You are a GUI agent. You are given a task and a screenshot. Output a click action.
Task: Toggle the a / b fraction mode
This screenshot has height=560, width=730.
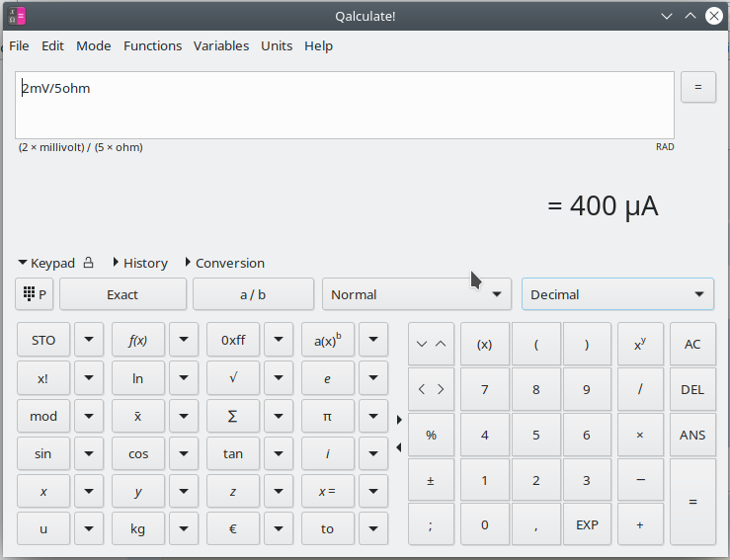[x=253, y=294]
